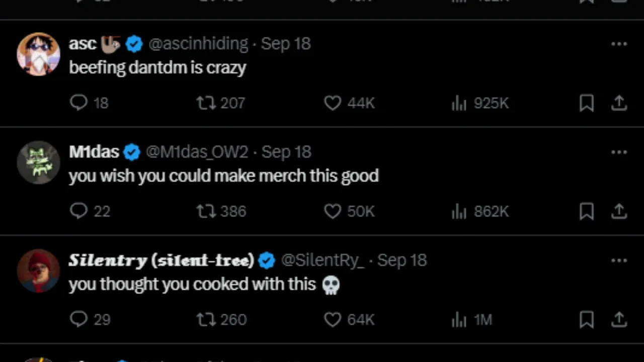This screenshot has height=362, width=644.
Task: Open more options on M1das's tweet
Action: tap(619, 152)
